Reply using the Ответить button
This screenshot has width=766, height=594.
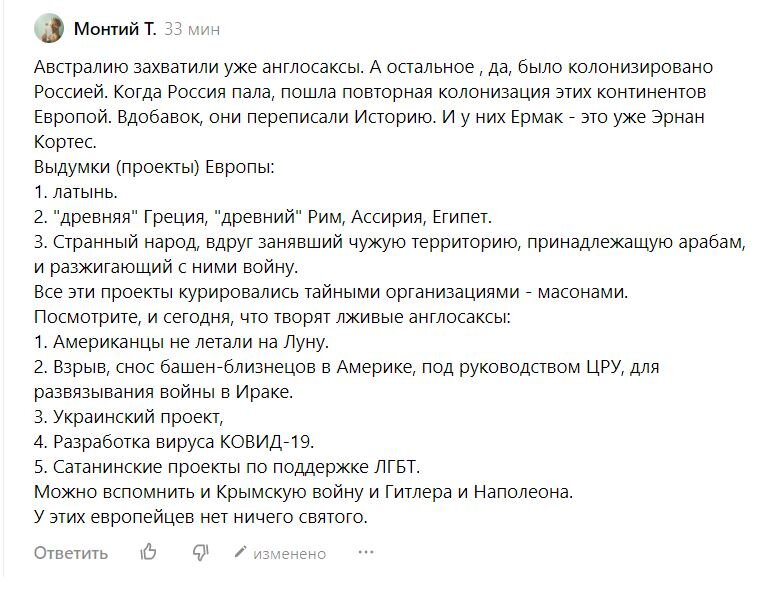tap(71, 553)
